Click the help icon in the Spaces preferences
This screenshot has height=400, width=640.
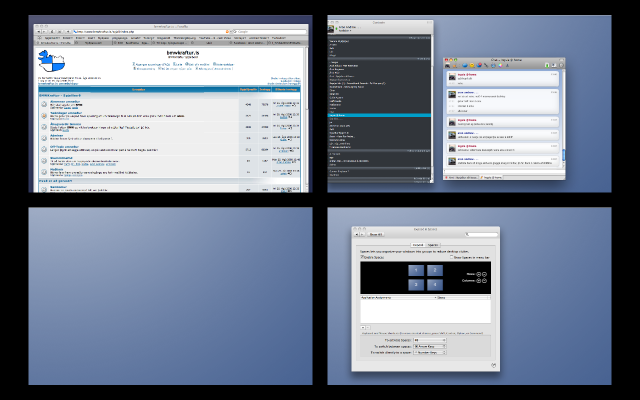pyautogui.click(x=494, y=364)
